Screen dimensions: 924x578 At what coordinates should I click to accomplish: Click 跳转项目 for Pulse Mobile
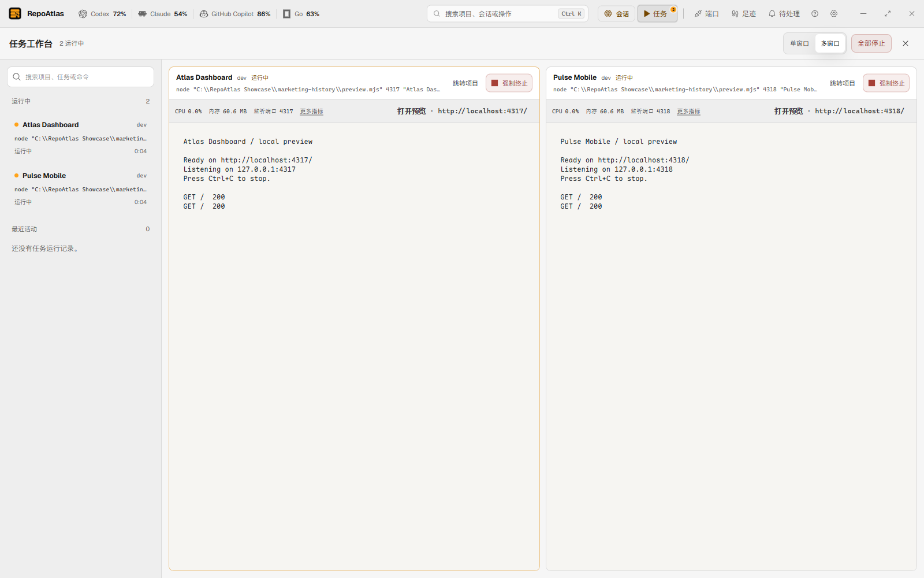pyautogui.click(x=842, y=83)
